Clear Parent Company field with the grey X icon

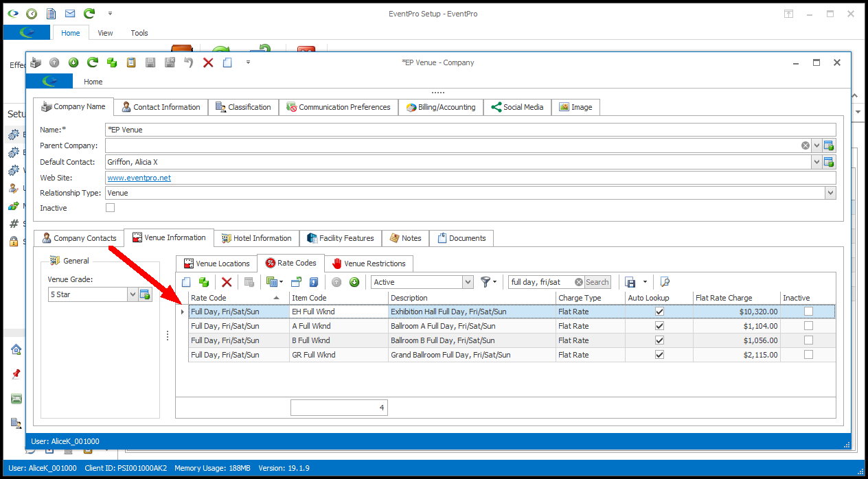tap(805, 145)
